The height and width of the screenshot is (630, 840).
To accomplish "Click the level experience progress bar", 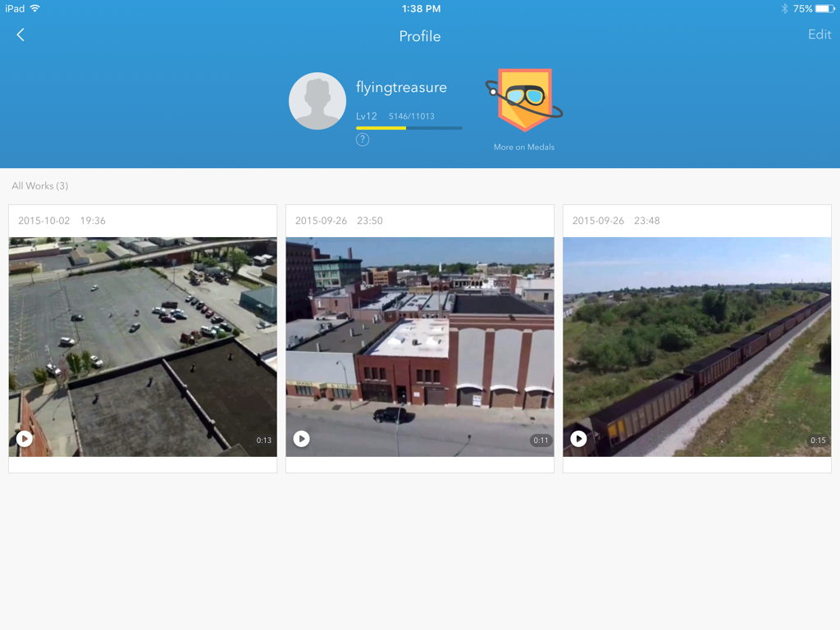I will point(409,128).
